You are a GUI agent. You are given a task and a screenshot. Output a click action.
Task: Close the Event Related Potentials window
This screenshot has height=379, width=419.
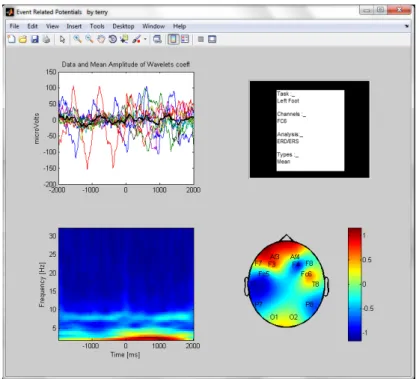pos(399,10)
